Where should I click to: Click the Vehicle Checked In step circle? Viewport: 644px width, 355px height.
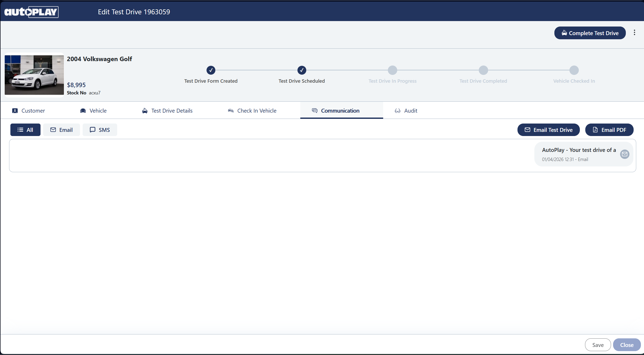[574, 70]
